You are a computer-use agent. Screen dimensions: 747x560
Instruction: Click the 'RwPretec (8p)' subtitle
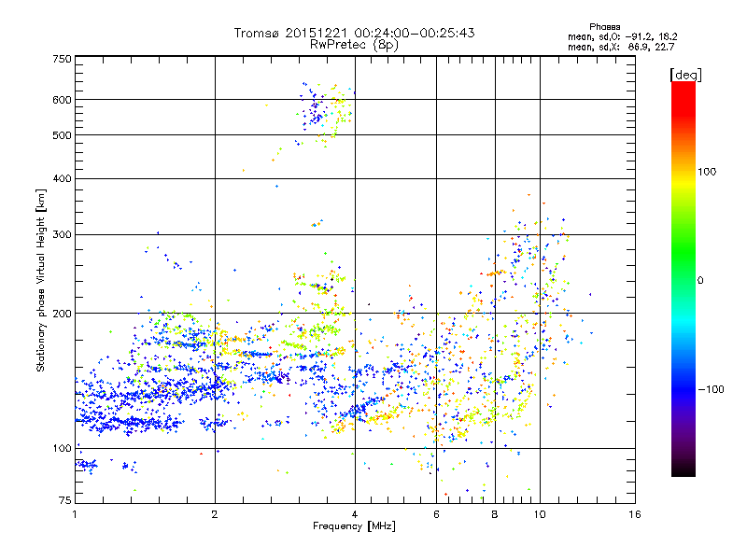point(354,45)
